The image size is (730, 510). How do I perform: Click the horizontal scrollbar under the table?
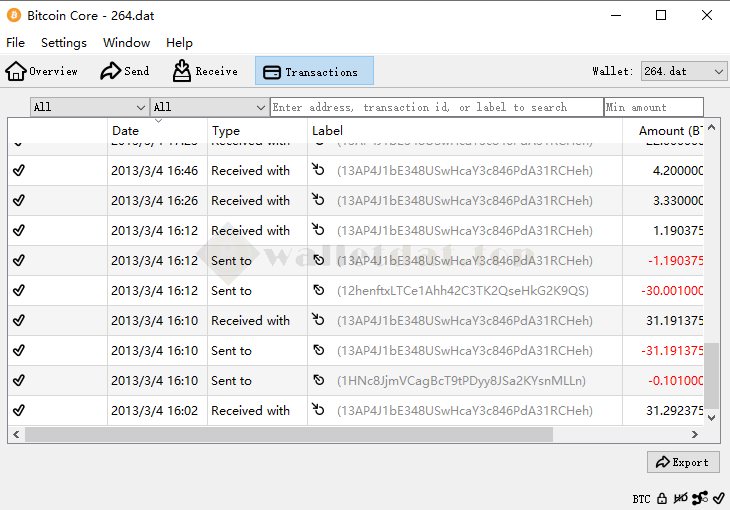click(x=288, y=435)
